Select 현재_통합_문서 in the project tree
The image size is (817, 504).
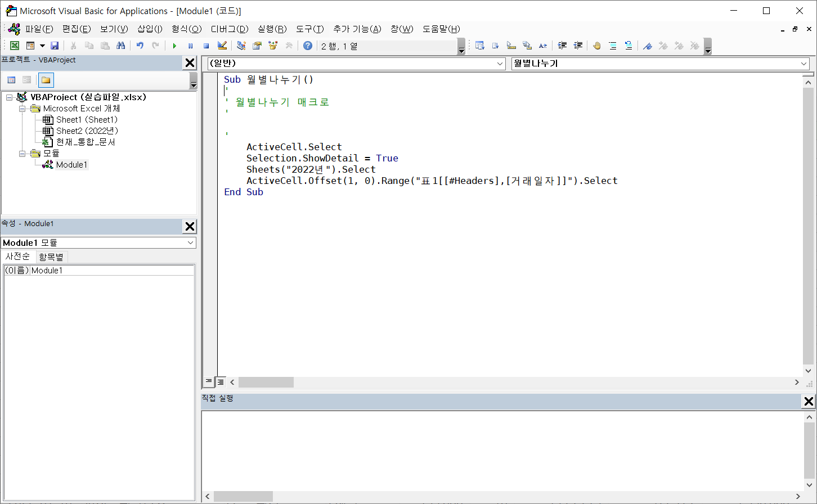(86, 142)
